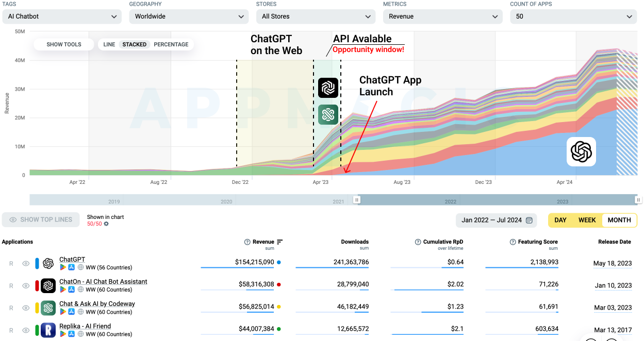
Task: Open Google Play icon under ChatGPT
Action: coord(63,267)
